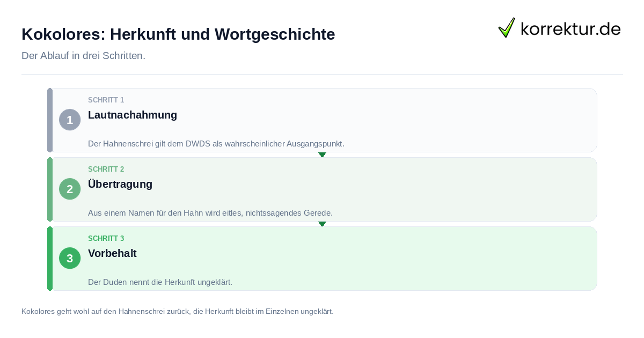Select the heading 'Kokolores: Herkunft und Wortgeschichte'
Image resolution: width=644 pixels, height=338 pixels.
coord(178,34)
